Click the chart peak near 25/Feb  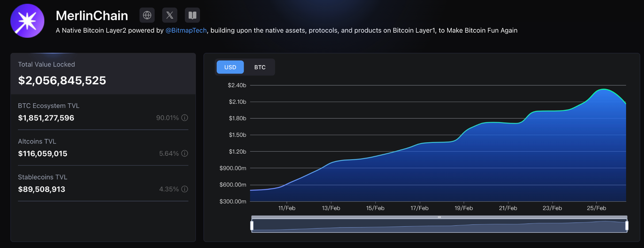(x=602, y=90)
